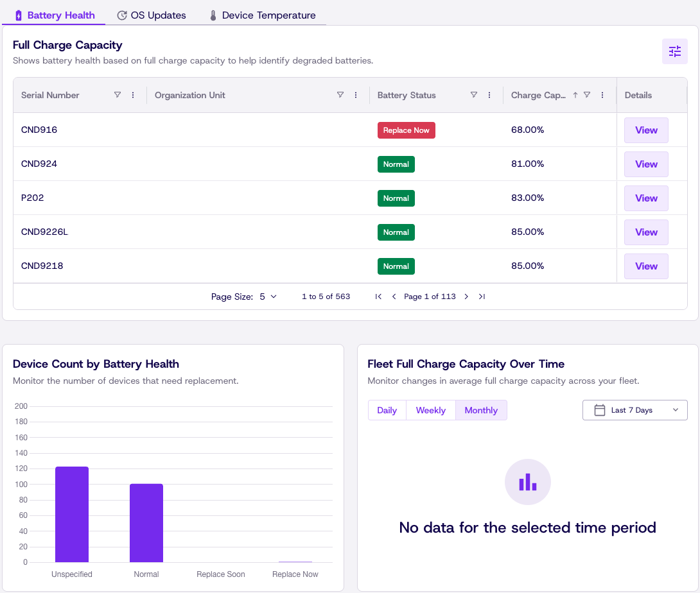Filter the Serial Number column
This screenshot has height=593, width=700.
tap(118, 94)
